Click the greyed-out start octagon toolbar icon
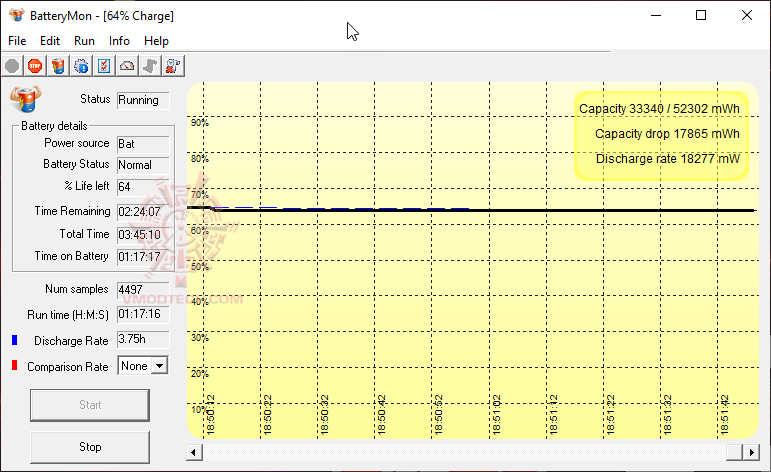Viewport: 771px width, 472px height. 12,66
